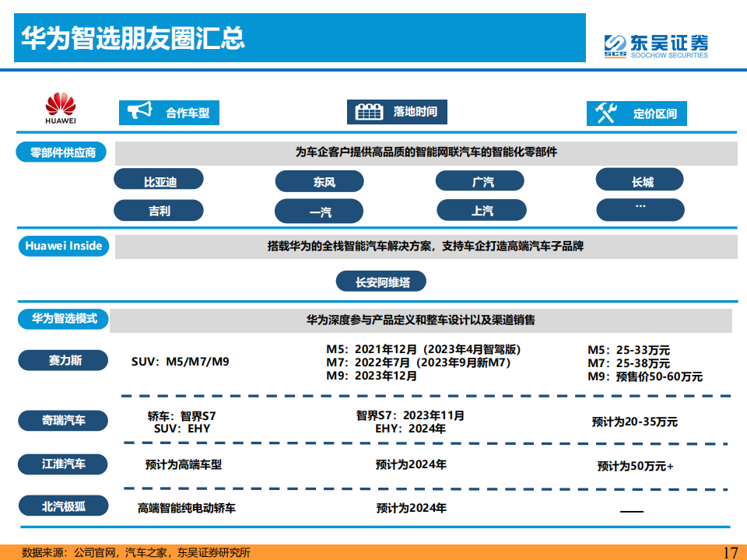Image resolution: width=747 pixels, height=560 pixels.
Task: Click the text 高端智能纯电动轿车
Action: click(187, 508)
